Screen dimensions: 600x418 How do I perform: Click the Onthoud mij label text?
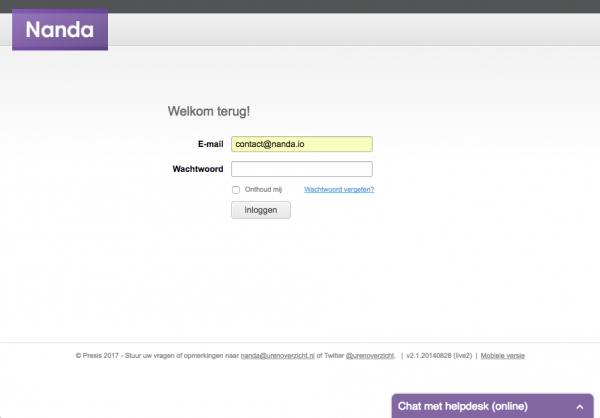(263, 189)
